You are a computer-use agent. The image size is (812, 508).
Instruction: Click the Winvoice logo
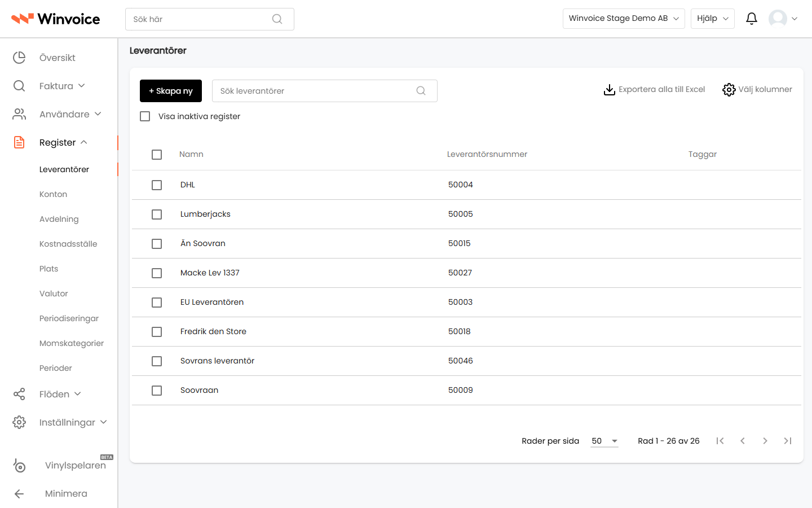coord(55,19)
